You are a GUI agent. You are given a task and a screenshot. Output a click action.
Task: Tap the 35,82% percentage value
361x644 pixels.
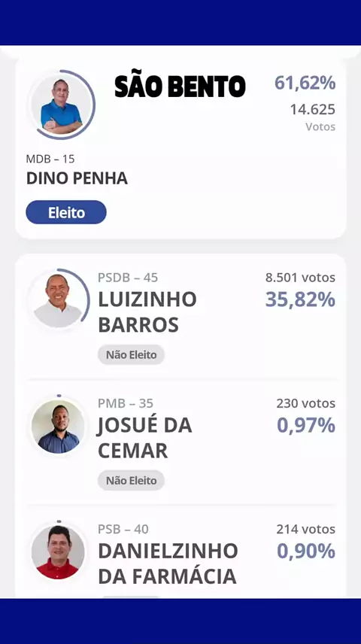coord(300,299)
